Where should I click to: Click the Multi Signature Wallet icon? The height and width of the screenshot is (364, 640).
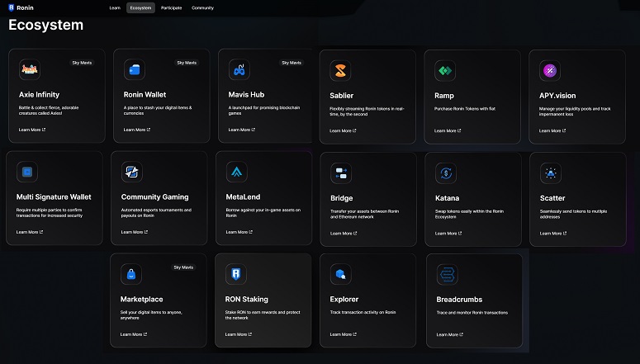click(27, 172)
